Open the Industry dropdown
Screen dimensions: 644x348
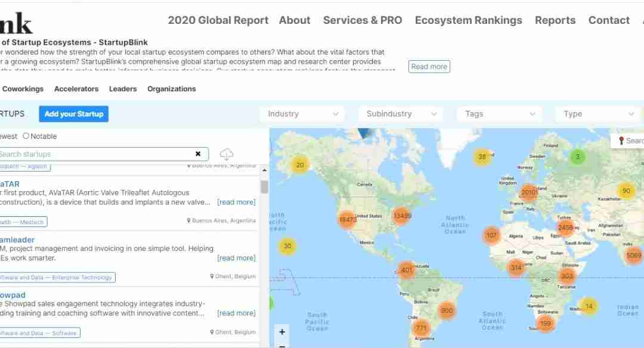302,114
